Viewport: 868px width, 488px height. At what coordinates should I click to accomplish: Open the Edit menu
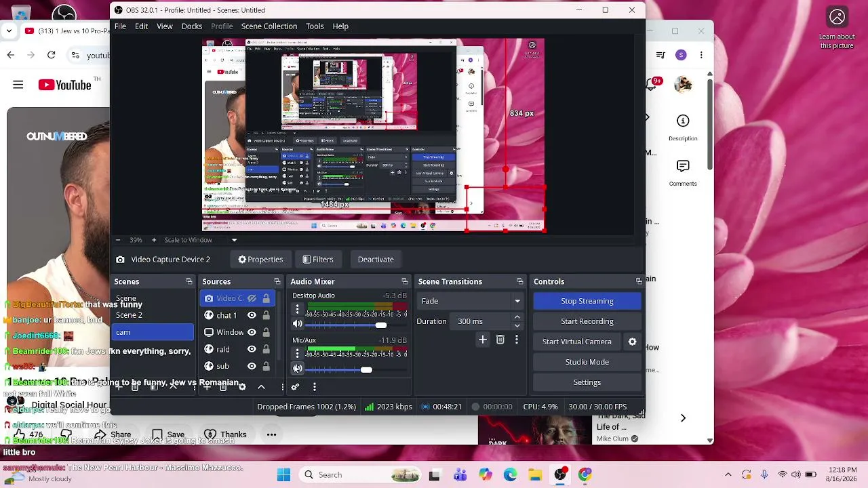pos(141,26)
